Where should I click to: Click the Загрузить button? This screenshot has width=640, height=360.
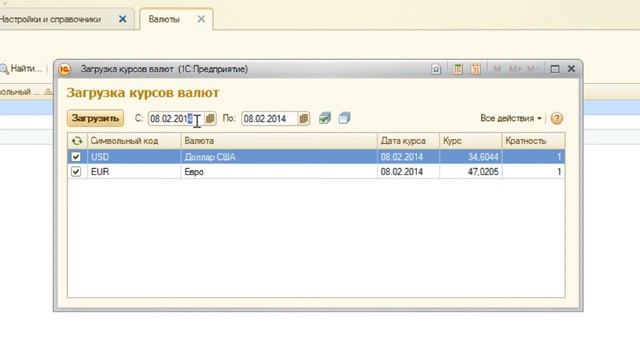click(x=95, y=118)
